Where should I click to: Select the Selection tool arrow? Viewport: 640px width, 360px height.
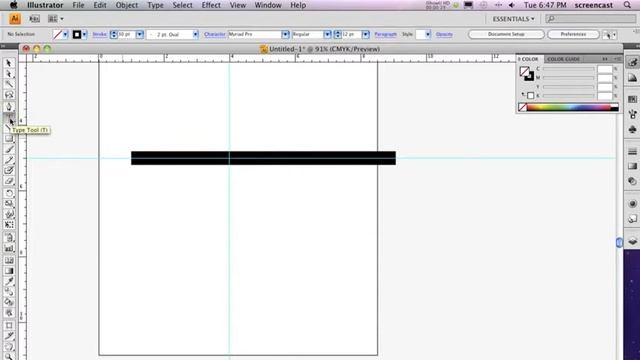tap(9, 63)
